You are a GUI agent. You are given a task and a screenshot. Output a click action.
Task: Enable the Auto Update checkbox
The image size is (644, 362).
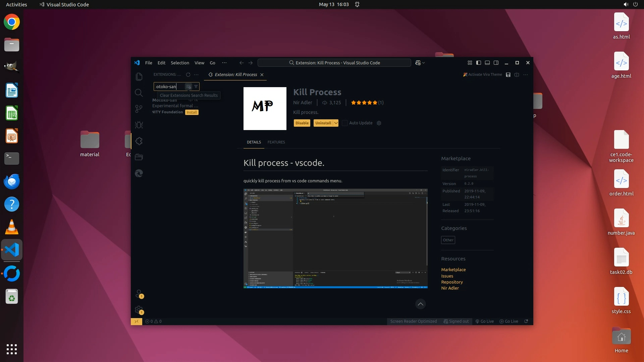[x=345, y=123]
